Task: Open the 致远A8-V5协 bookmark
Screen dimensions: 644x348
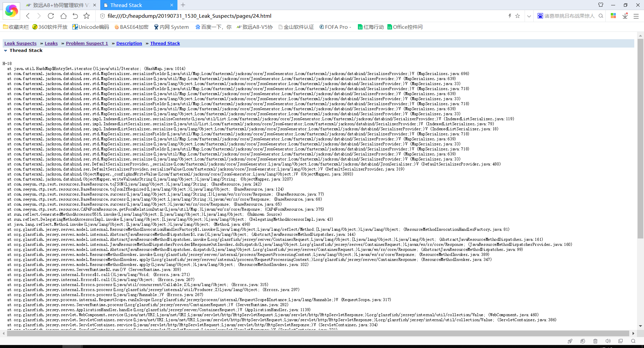Action: tap(255, 27)
